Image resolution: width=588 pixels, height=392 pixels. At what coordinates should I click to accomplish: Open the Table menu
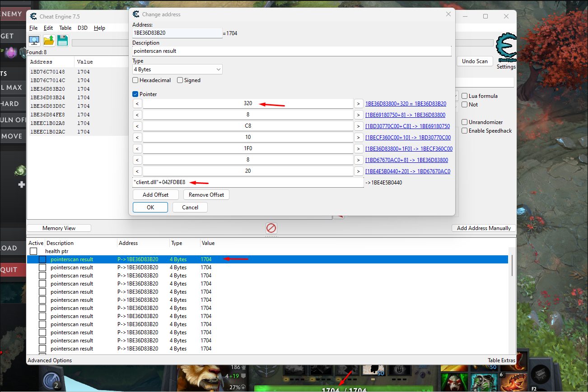(65, 28)
